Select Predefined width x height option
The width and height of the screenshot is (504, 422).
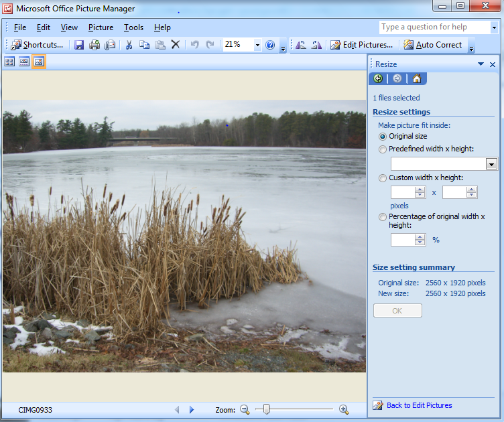(382, 149)
